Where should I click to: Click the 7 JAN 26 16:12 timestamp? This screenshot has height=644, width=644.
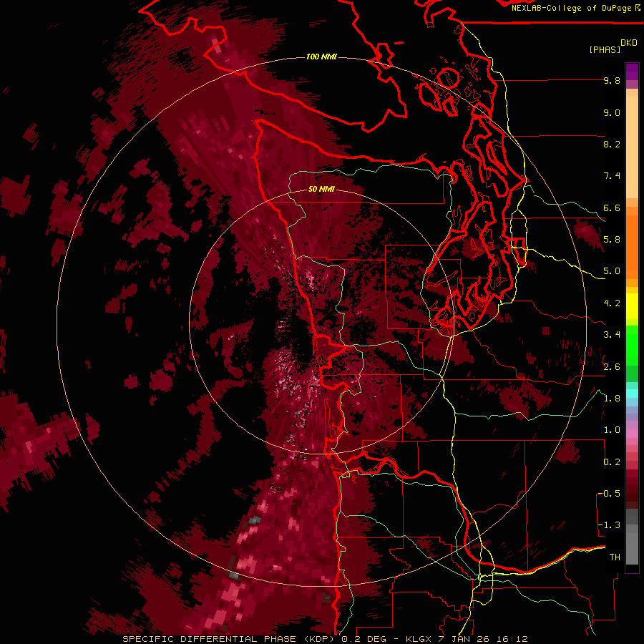(x=483, y=639)
